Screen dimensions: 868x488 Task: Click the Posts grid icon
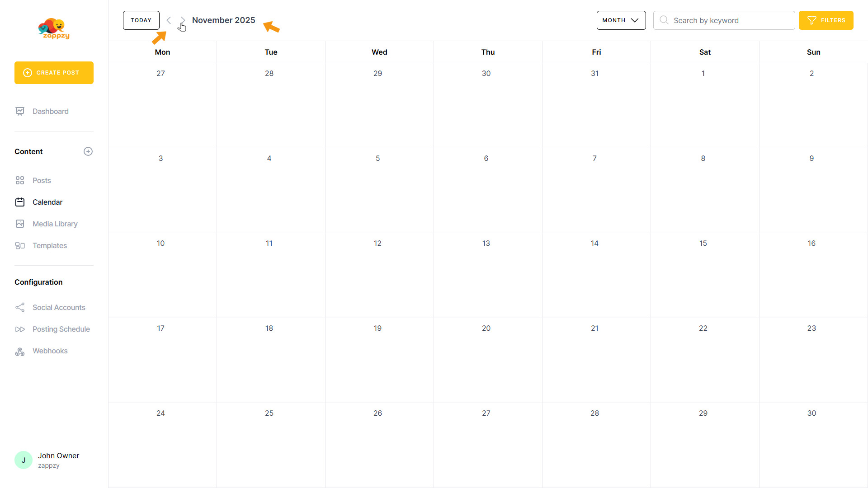click(x=20, y=180)
